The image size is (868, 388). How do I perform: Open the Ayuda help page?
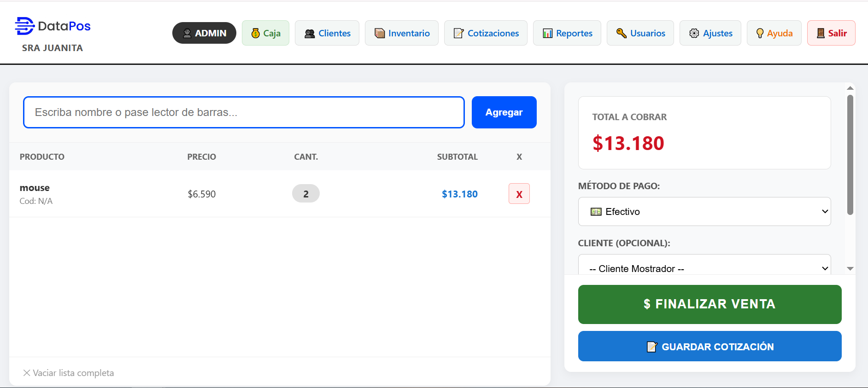point(774,33)
